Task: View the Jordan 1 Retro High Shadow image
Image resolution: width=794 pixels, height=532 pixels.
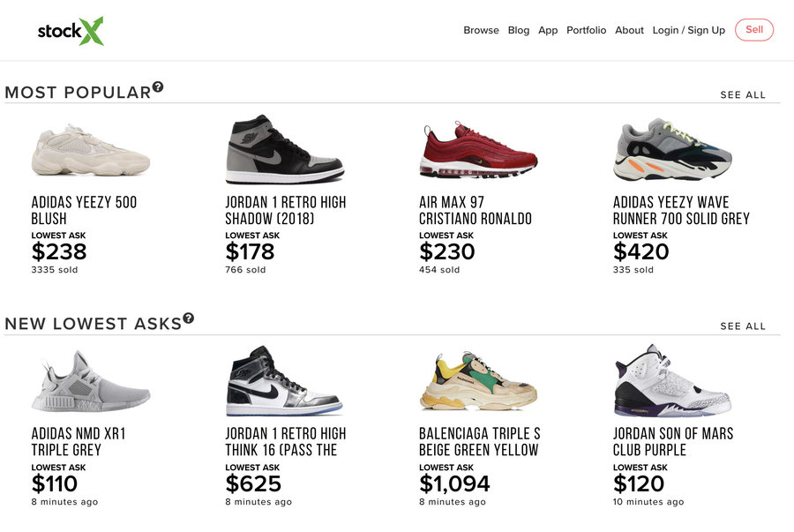Action: (x=284, y=148)
